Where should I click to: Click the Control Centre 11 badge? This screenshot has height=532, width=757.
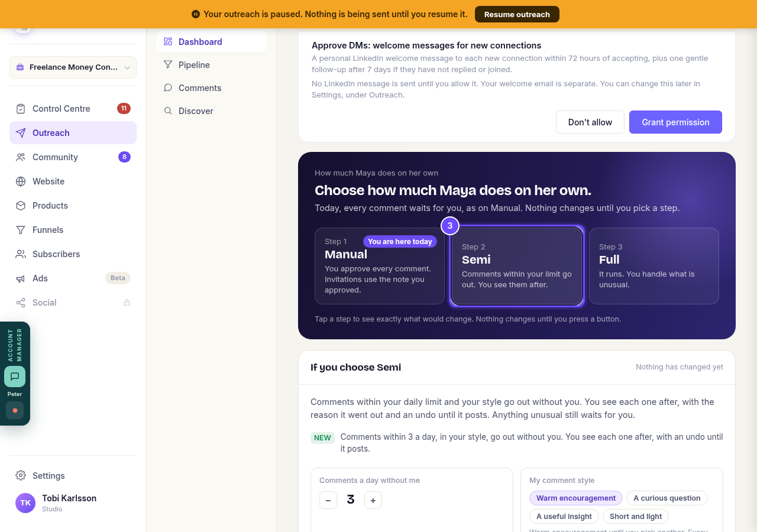pos(124,108)
